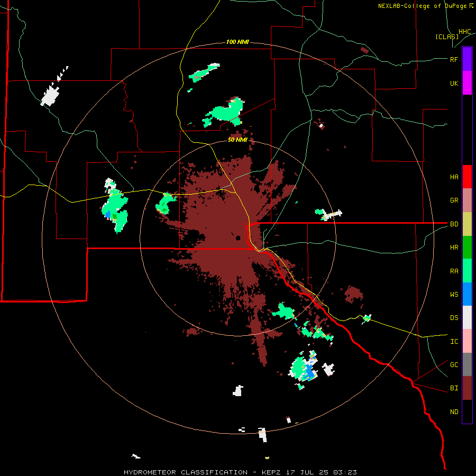Select the red HA legend color block
Screen dimensions: 476x476
pos(467,177)
